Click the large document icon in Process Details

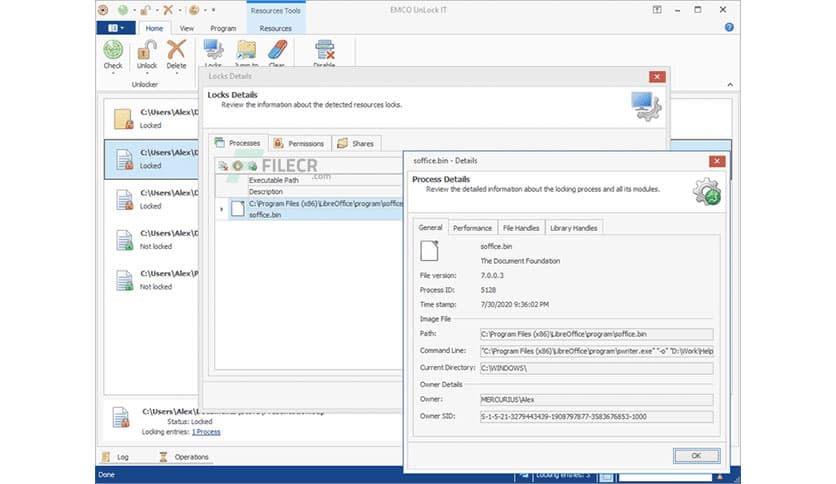coord(429,250)
